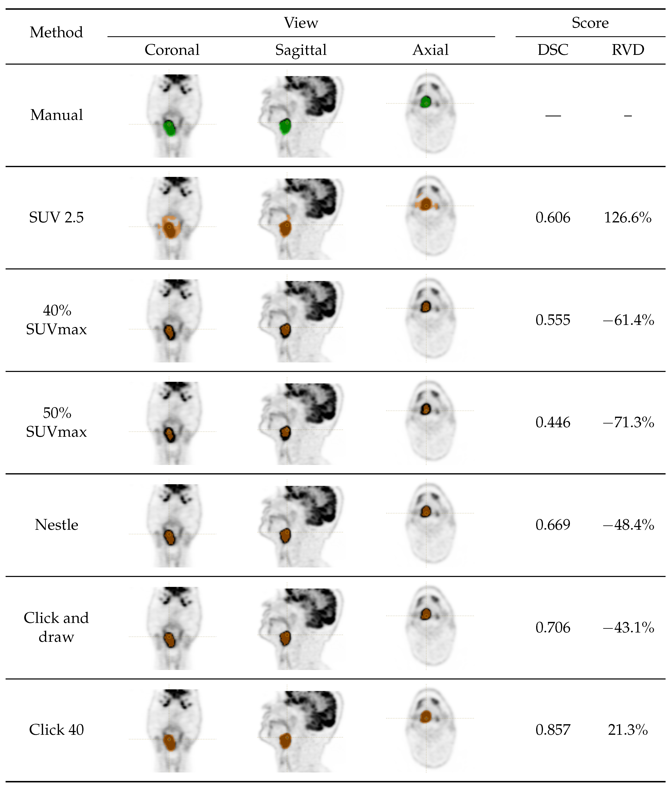Image resolution: width=672 pixels, height=788 pixels.
Task: Click the 0.706 DSC score
Action: [x=553, y=628]
